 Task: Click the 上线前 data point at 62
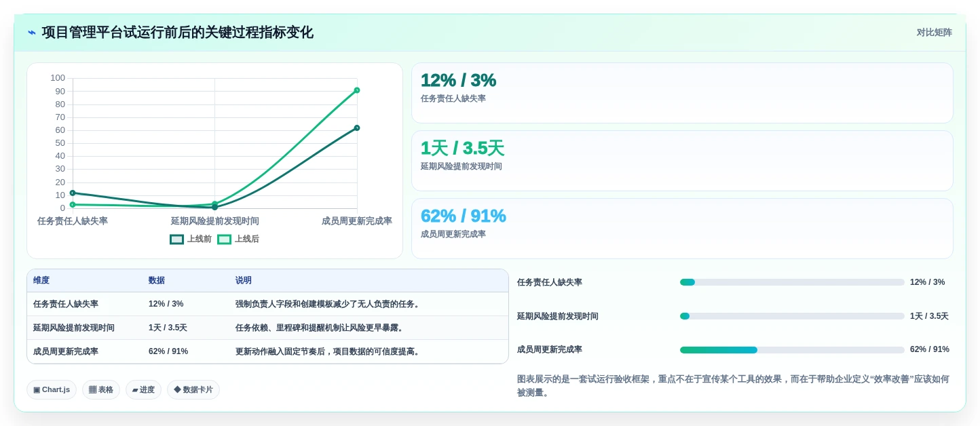pos(357,128)
